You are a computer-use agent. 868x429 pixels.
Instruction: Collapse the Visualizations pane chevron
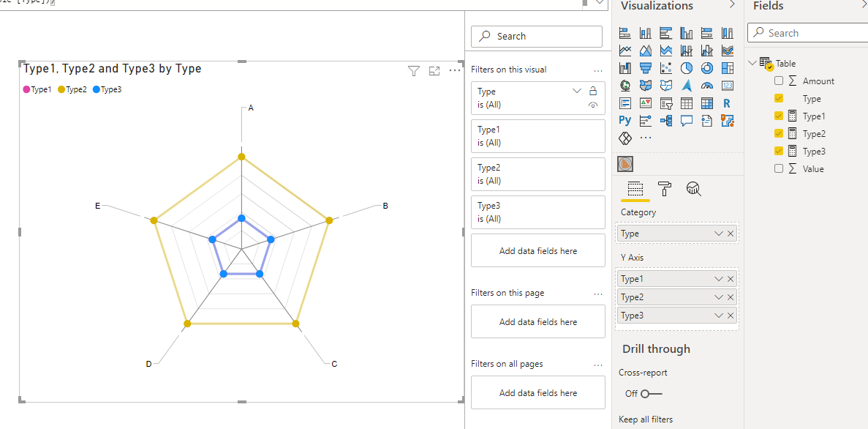[732, 4]
